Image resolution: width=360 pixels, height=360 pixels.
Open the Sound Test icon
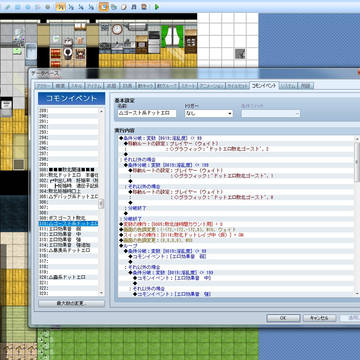[134, 7]
